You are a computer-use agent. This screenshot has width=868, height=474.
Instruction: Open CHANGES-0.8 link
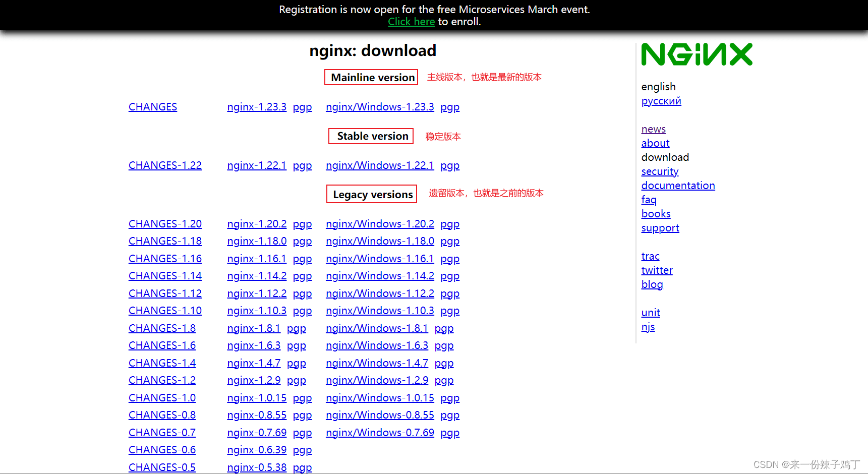click(x=162, y=415)
